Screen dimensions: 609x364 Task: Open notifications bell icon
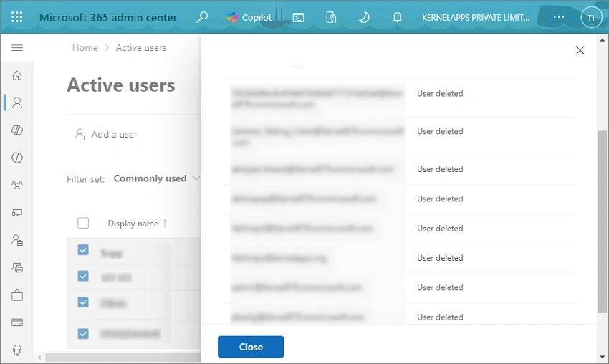397,17
